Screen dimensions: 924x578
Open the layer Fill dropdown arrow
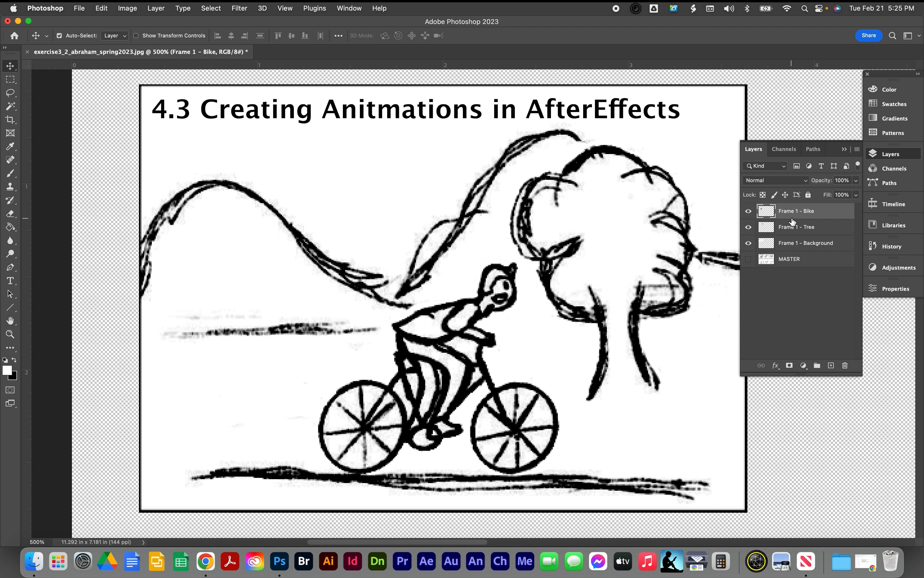coord(856,195)
